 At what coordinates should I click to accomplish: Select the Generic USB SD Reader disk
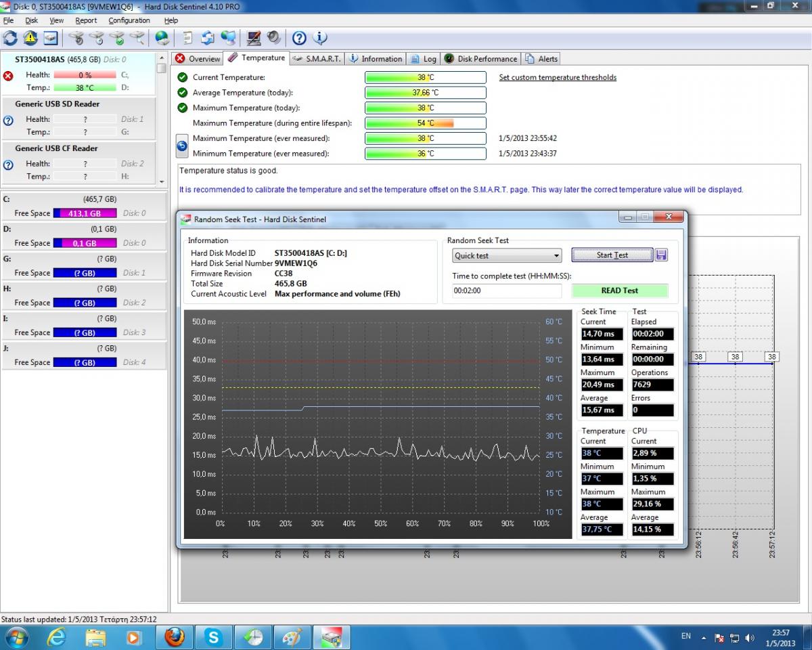78,118
